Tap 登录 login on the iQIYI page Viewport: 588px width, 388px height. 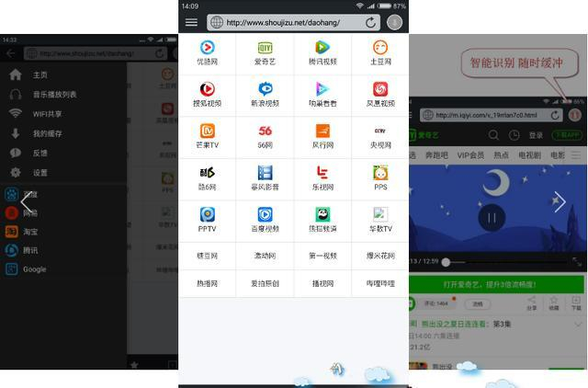click(x=536, y=135)
